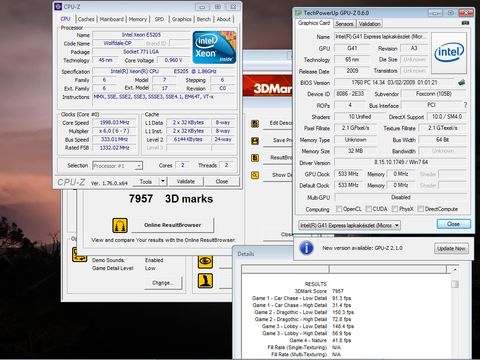Click the Multi-GPU Disabled field

[401, 197]
